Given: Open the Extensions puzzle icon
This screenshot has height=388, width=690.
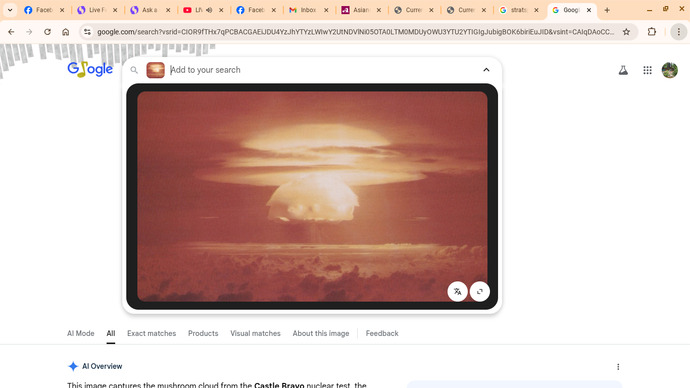Looking at the screenshot, I should coord(652,32).
